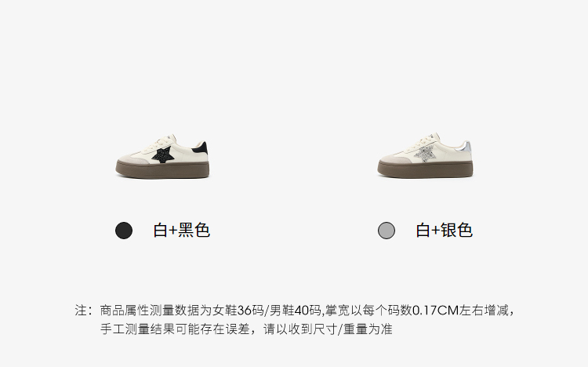The image size is (588, 367).
Task: Pick the silver gray color swatch circle
Action: tap(387, 231)
